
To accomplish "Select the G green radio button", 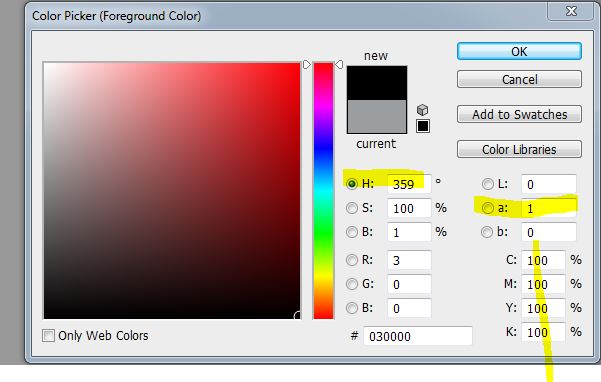I will (351, 284).
